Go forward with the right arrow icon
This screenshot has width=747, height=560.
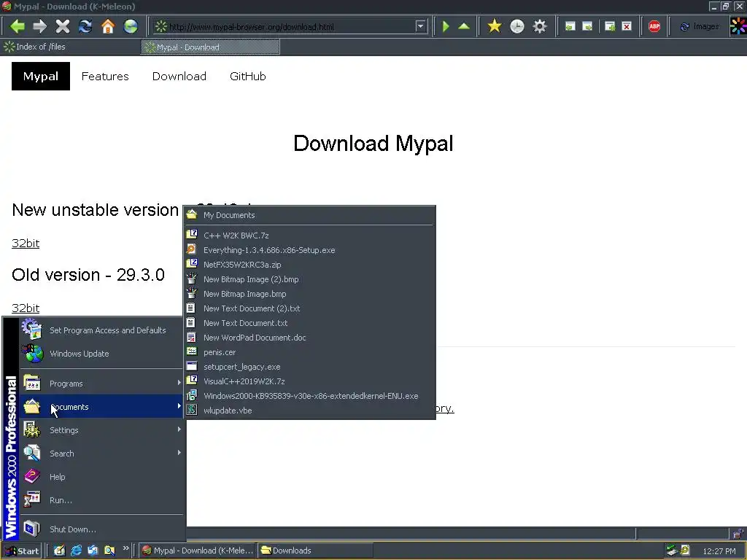[x=40, y=26]
